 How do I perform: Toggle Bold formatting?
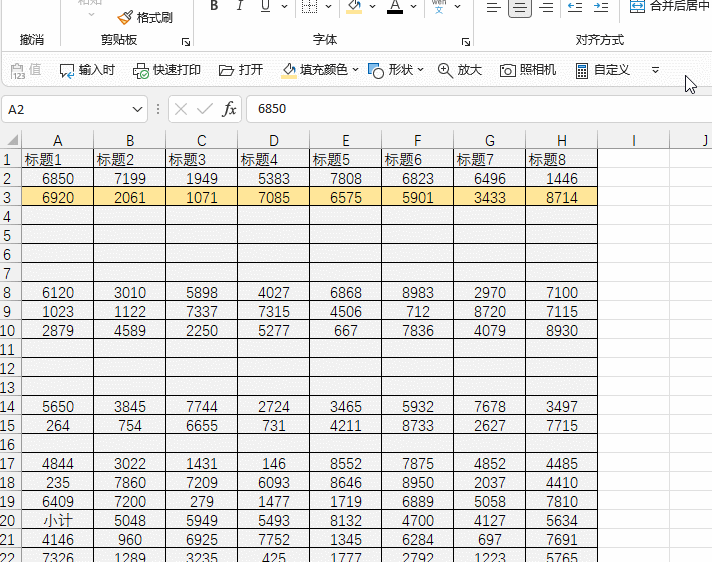coord(214,6)
